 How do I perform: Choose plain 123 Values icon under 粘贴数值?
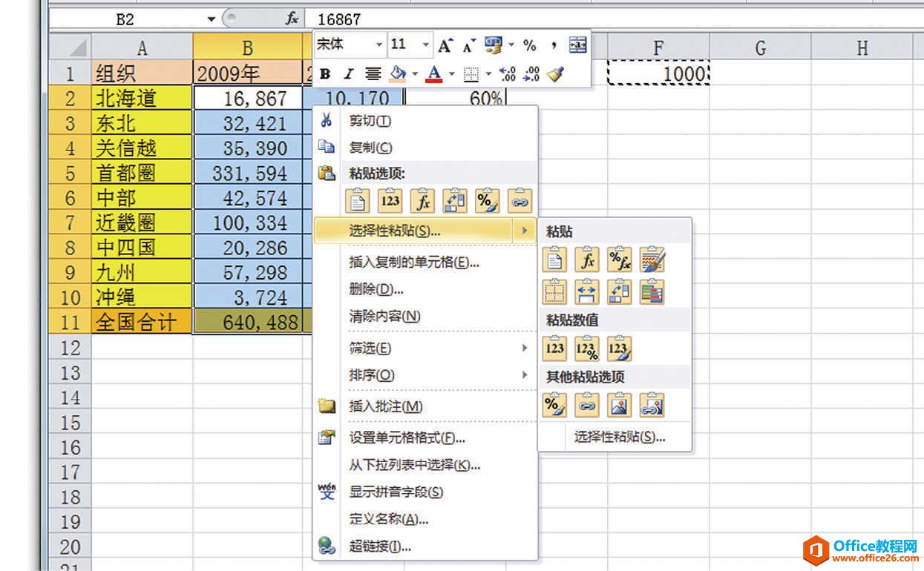(554, 348)
